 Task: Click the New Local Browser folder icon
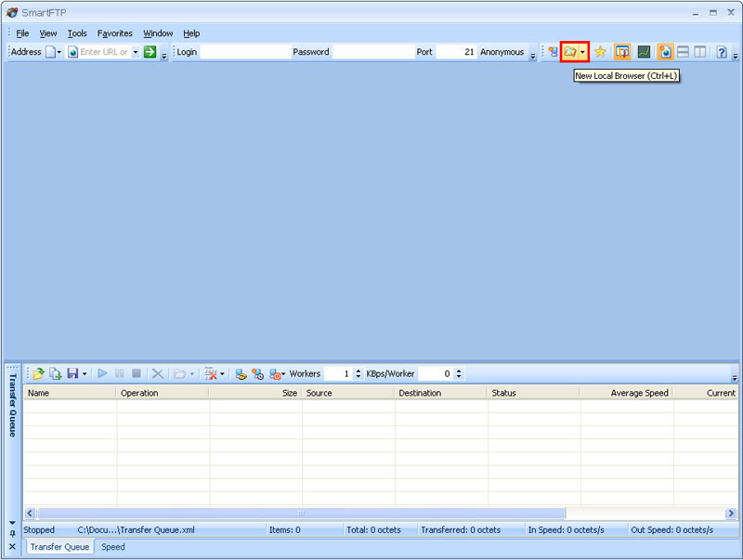pyautogui.click(x=570, y=52)
